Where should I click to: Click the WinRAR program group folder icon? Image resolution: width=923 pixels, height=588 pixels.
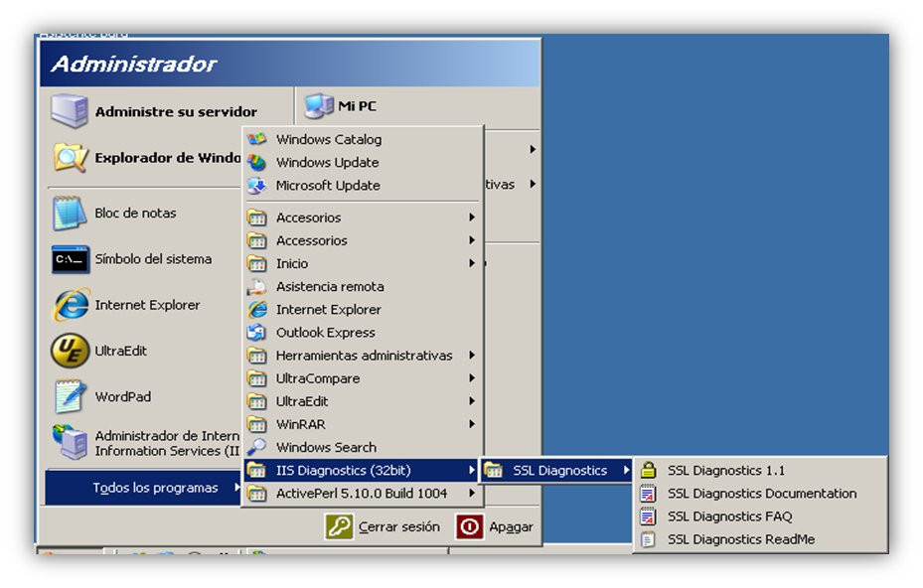(x=256, y=424)
